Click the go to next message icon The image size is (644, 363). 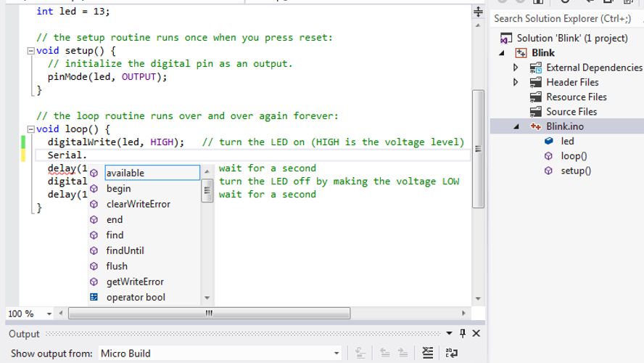(x=402, y=353)
